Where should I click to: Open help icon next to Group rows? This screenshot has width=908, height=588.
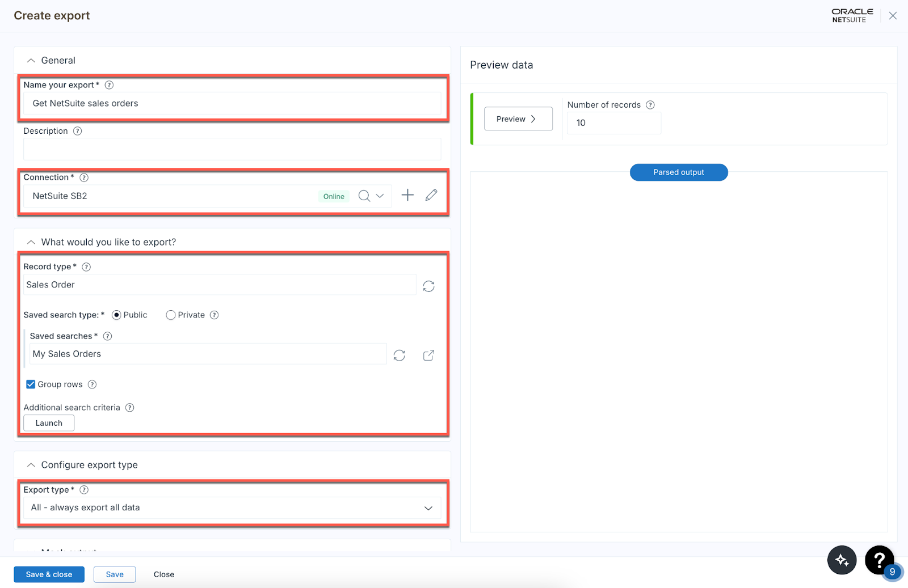(92, 384)
